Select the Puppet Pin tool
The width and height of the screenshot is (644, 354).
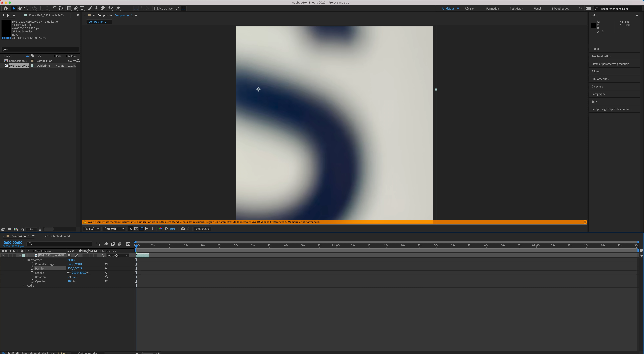[118, 8]
